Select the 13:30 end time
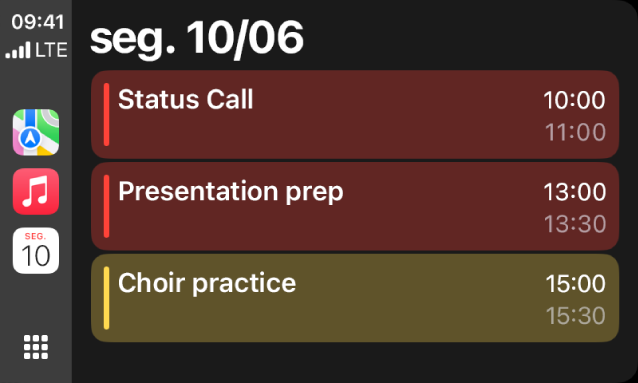638x383 pixels. click(x=575, y=224)
